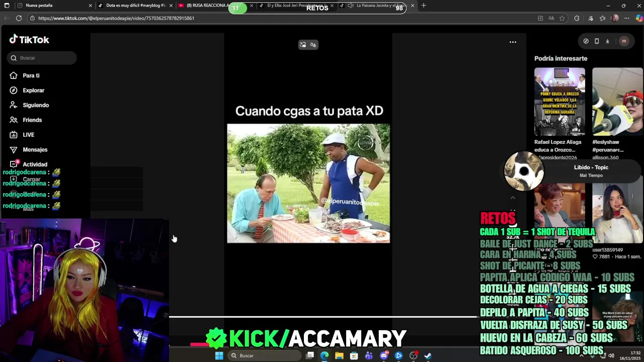Click the favorites star in address bar
This screenshot has width=644, height=362.
click(562, 18)
